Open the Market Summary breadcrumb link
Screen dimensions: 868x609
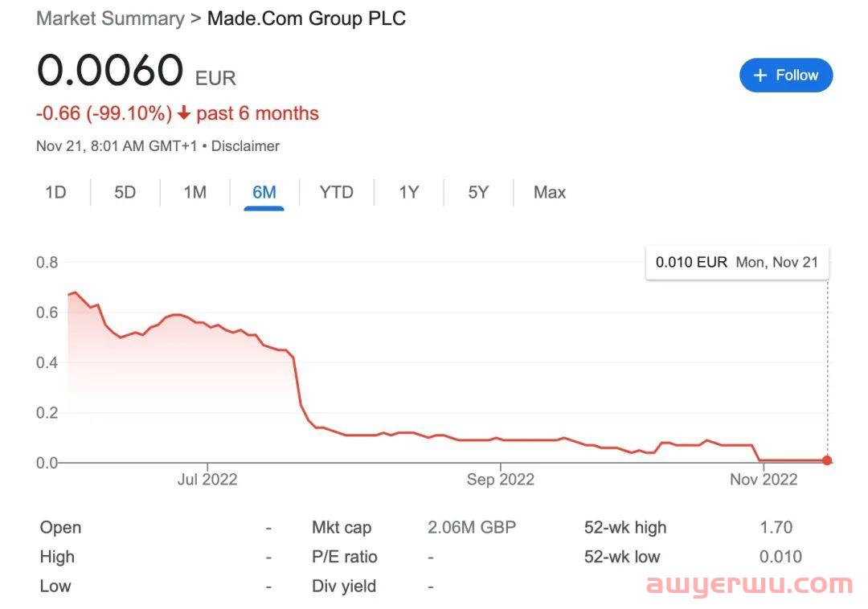110,18
